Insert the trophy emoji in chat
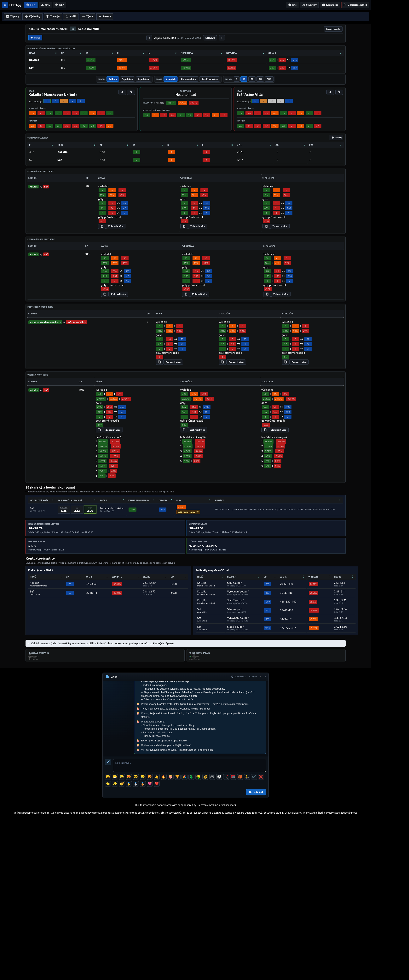Viewport: 409px width, 980px height. pyautogui.click(x=177, y=777)
